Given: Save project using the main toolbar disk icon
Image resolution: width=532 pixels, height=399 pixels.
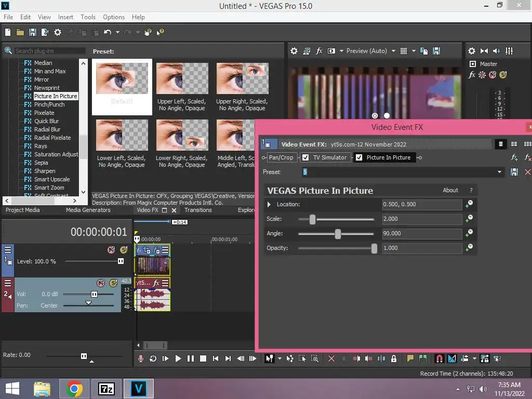Looking at the screenshot, I should click(x=33, y=32).
